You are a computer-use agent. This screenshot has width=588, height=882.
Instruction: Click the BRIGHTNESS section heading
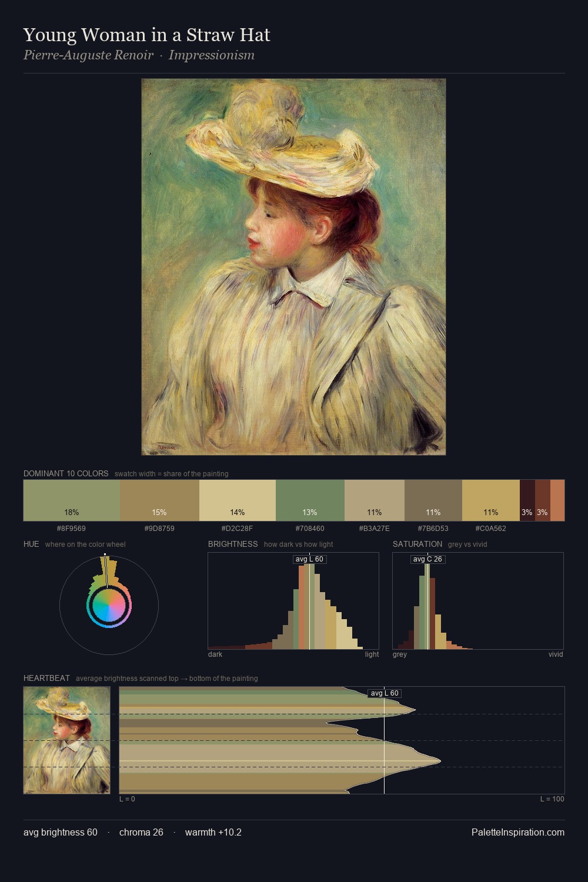tap(233, 544)
